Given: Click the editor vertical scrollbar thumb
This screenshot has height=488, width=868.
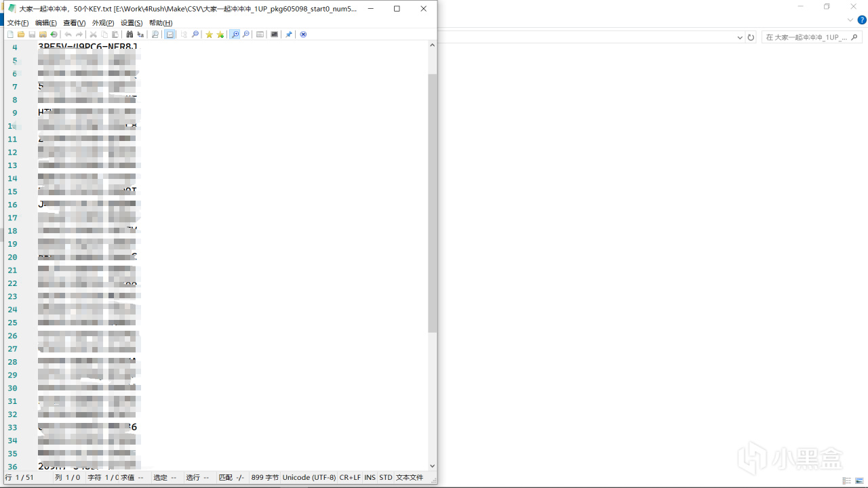Looking at the screenshot, I should pos(433,203).
